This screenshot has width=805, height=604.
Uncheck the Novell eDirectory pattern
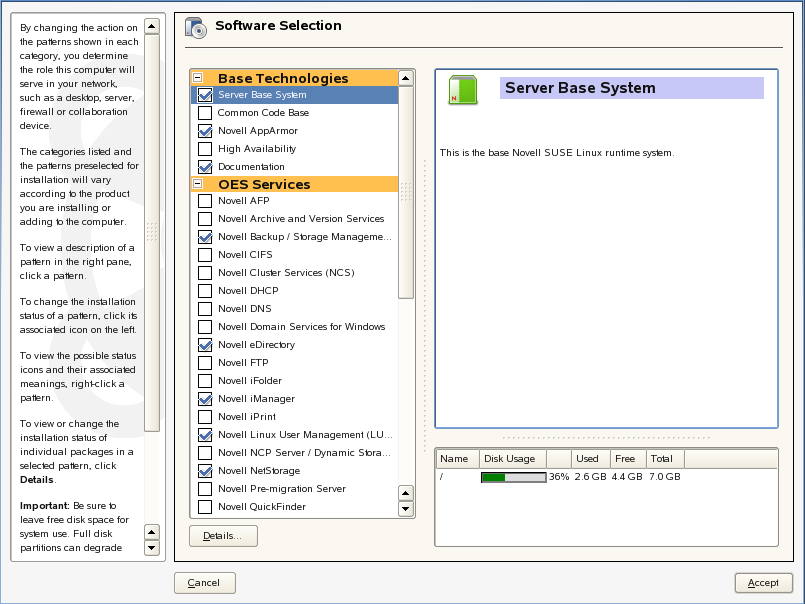pyautogui.click(x=205, y=345)
